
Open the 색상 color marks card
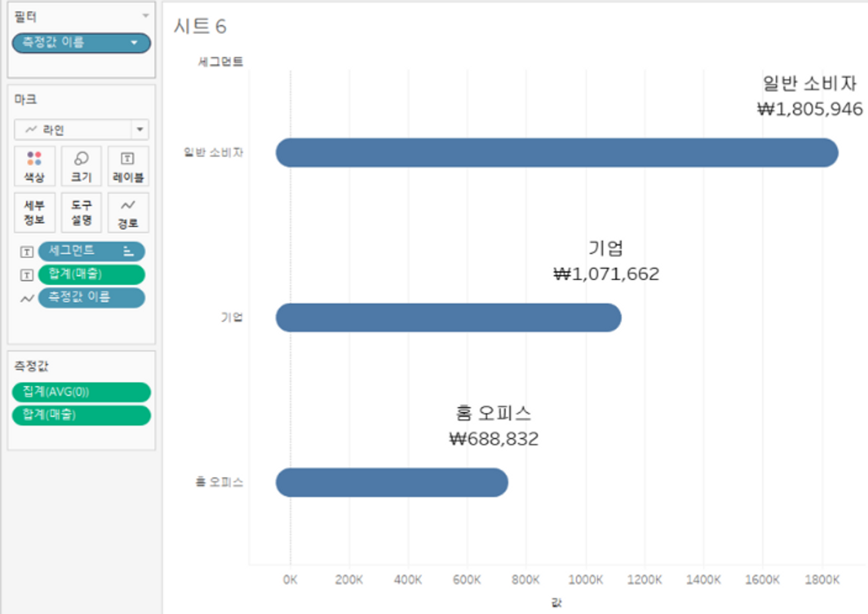click(x=34, y=166)
